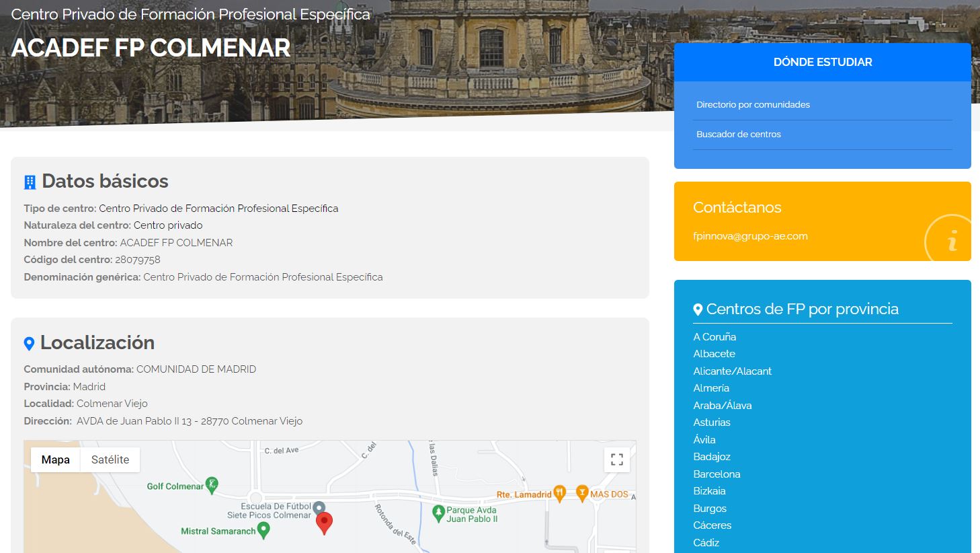Open Cádiz province link
Screen dimensions: 980x553
tap(706, 542)
